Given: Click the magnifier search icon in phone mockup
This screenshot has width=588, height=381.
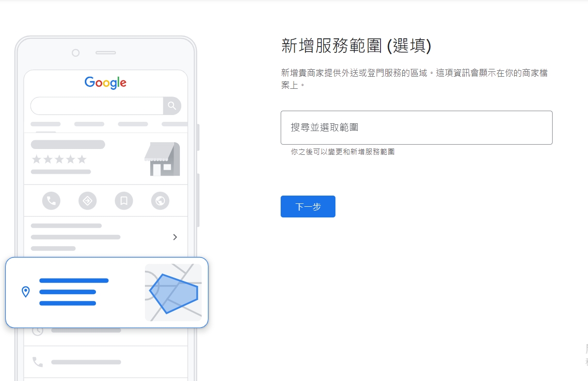Looking at the screenshot, I should pyautogui.click(x=172, y=106).
